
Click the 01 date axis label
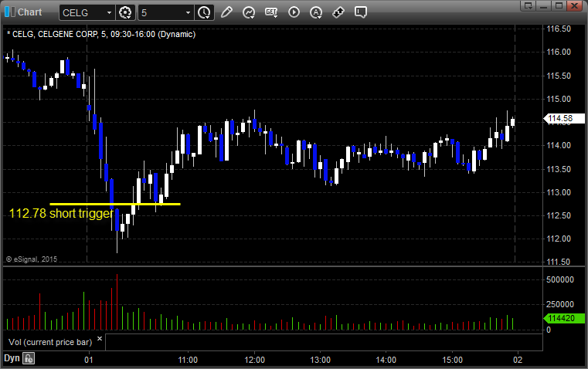89,360
